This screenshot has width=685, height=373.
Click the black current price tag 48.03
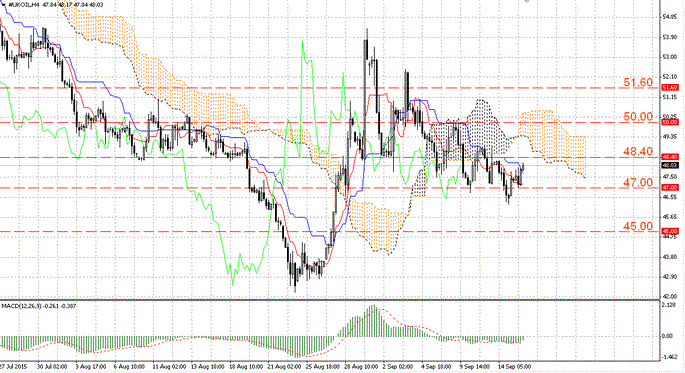(x=670, y=165)
